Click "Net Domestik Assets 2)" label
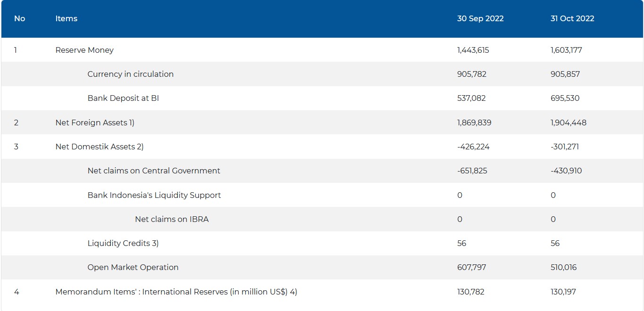Image resolution: width=644 pixels, height=311 pixels. pos(99,147)
